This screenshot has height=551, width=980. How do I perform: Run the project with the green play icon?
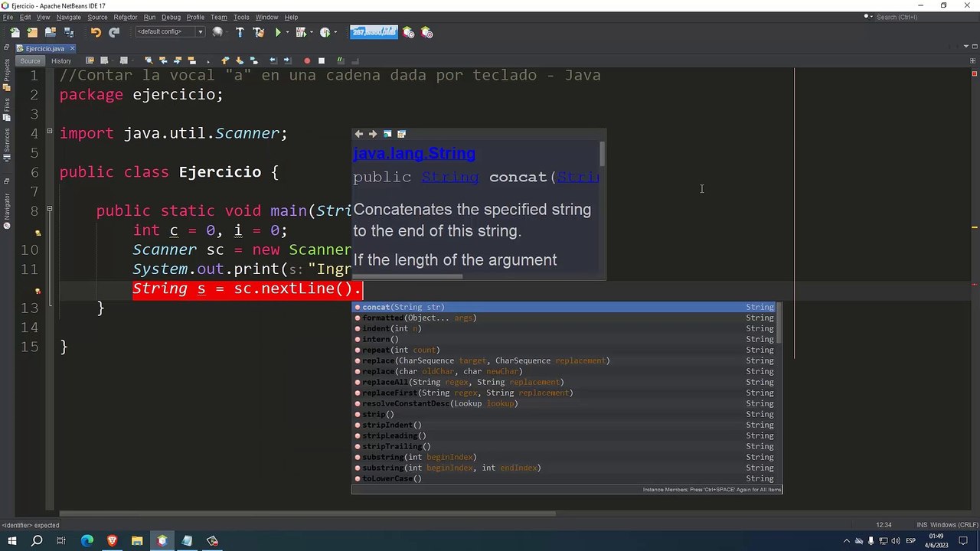pyautogui.click(x=278, y=32)
